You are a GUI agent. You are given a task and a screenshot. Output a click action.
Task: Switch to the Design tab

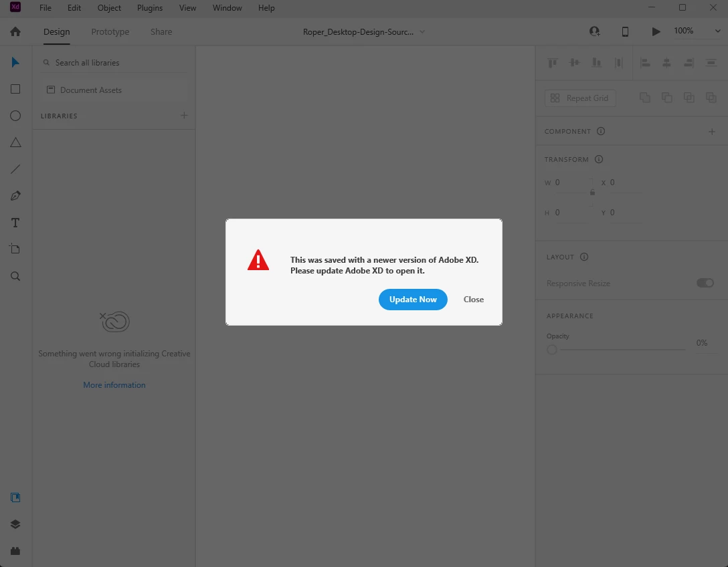[x=57, y=31]
